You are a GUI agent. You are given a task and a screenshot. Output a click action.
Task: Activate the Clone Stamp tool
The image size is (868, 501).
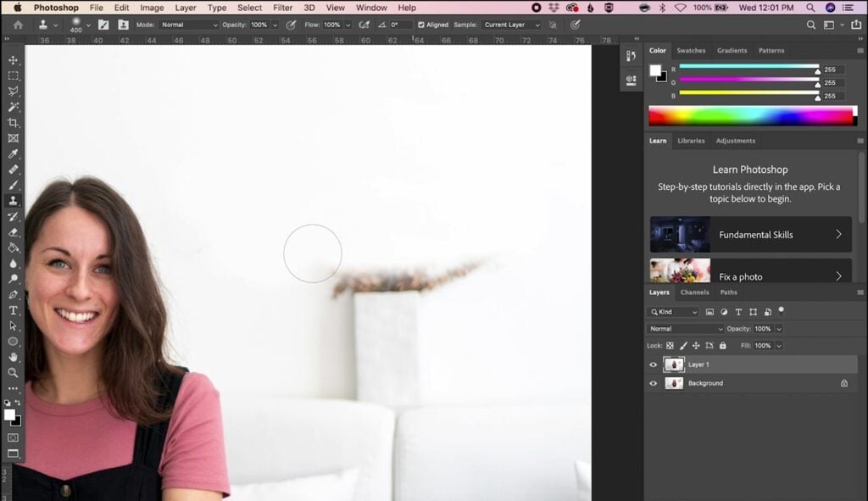[13, 200]
